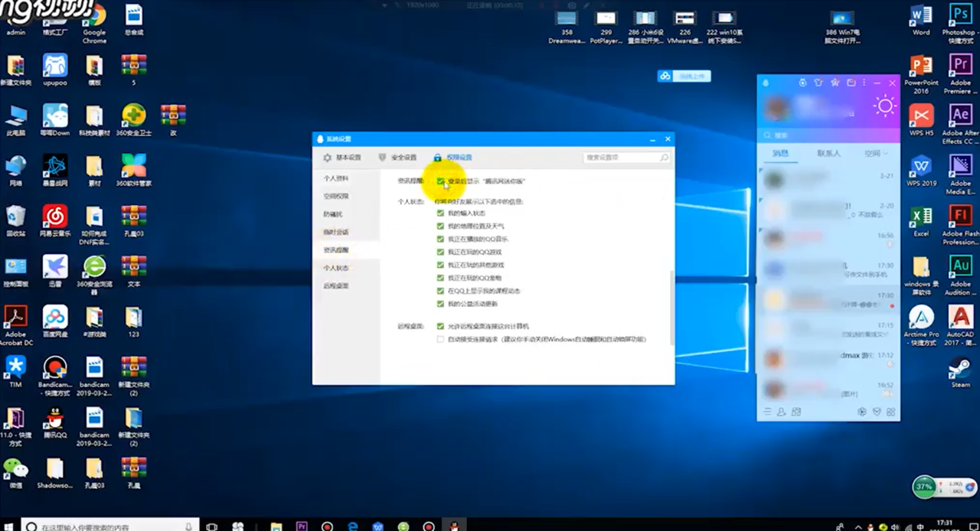Open the 腾讯QQ desktop icon
The width and height of the screenshot is (980, 531).
54,423
